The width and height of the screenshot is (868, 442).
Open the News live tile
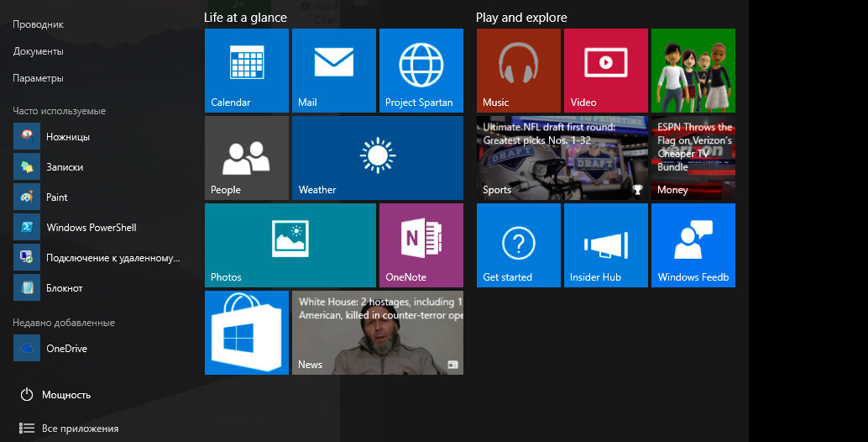tap(378, 333)
